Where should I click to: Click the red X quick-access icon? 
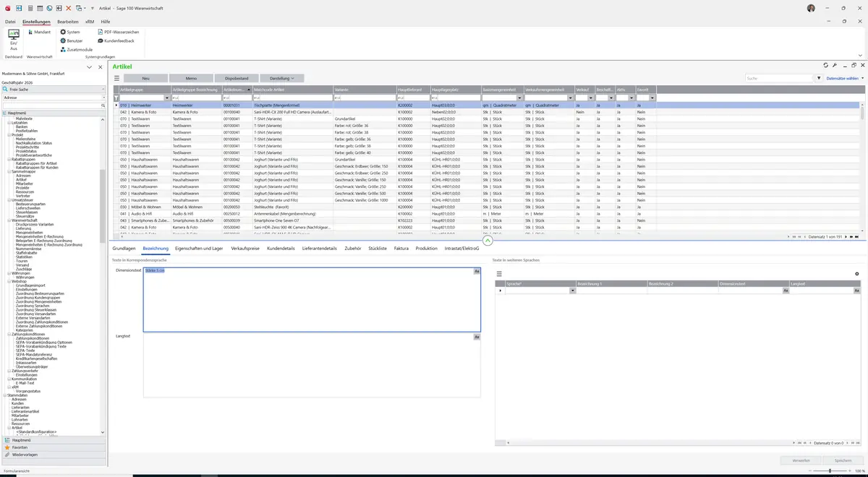click(68, 8)
